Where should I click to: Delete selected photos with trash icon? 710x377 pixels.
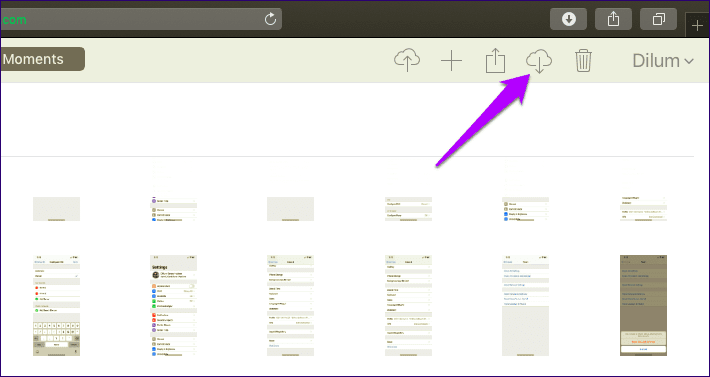(x=583, y=61)
